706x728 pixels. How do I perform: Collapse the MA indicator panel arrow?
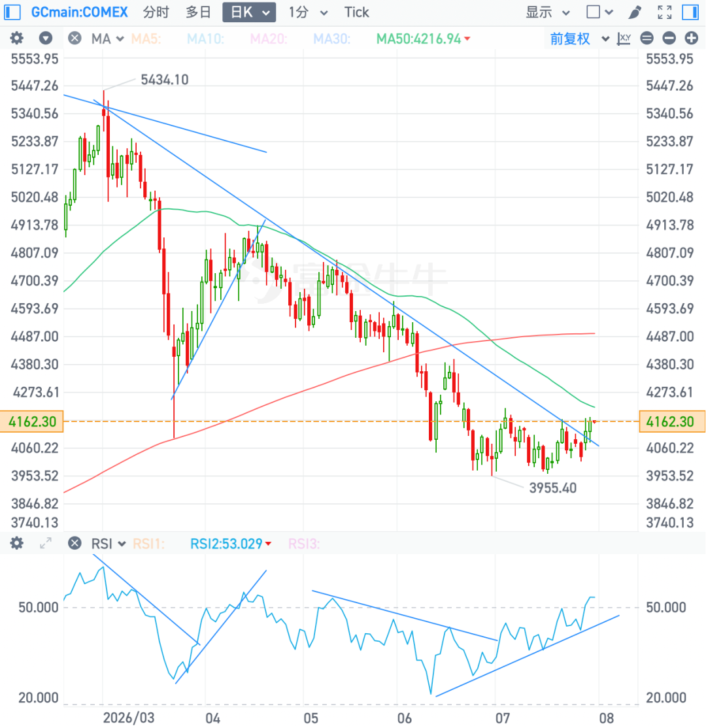[46, 38]
